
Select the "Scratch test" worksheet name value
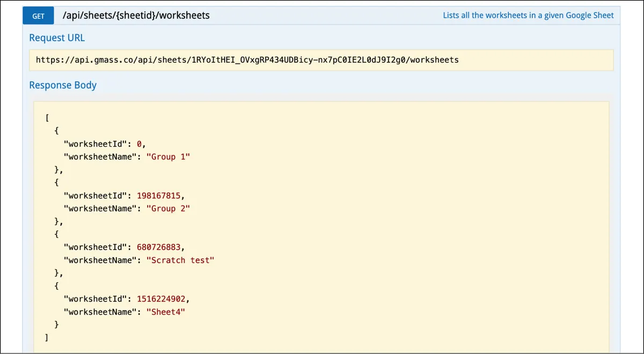pyautogui.click(x=180, y=260)
